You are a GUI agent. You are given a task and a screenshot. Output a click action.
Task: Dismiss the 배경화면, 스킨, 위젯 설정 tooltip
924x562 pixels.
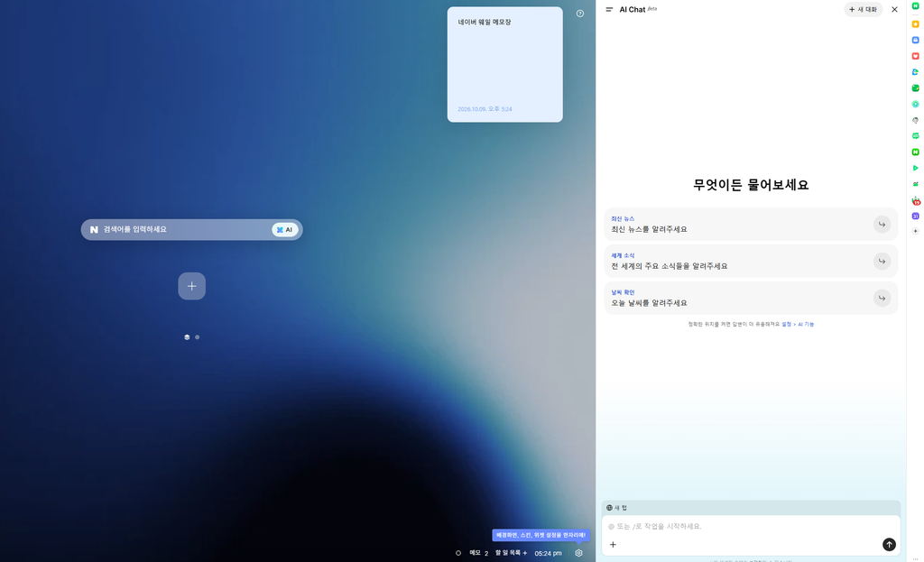(541, 535)
